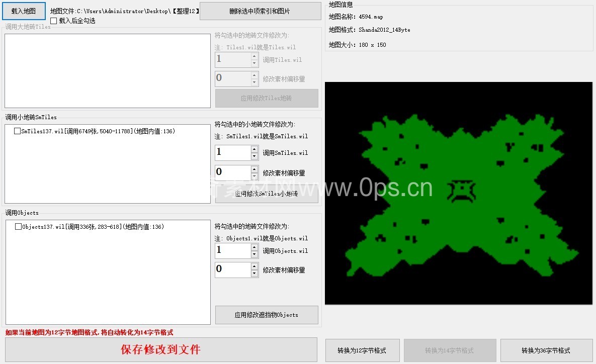Check the Objects137.wil entry checkbox

(x=19, y=227)
